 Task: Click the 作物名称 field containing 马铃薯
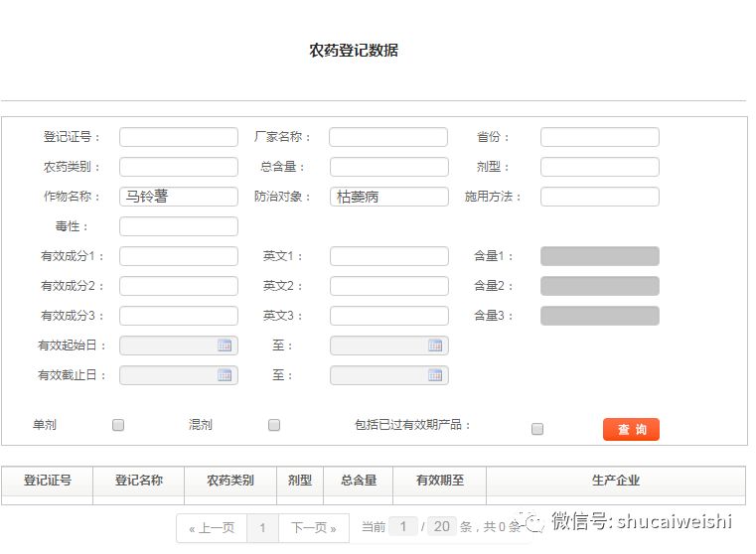(179, 197)
